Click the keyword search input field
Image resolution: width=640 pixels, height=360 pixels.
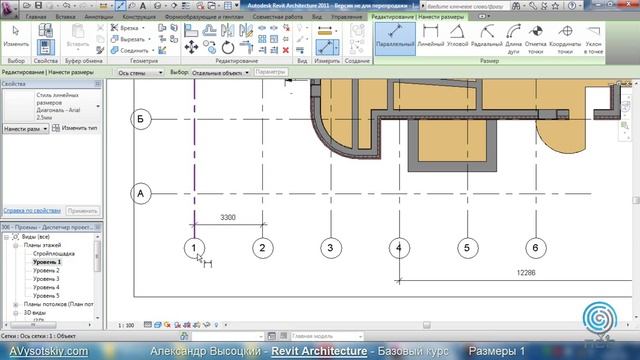[x=467, y=6]
